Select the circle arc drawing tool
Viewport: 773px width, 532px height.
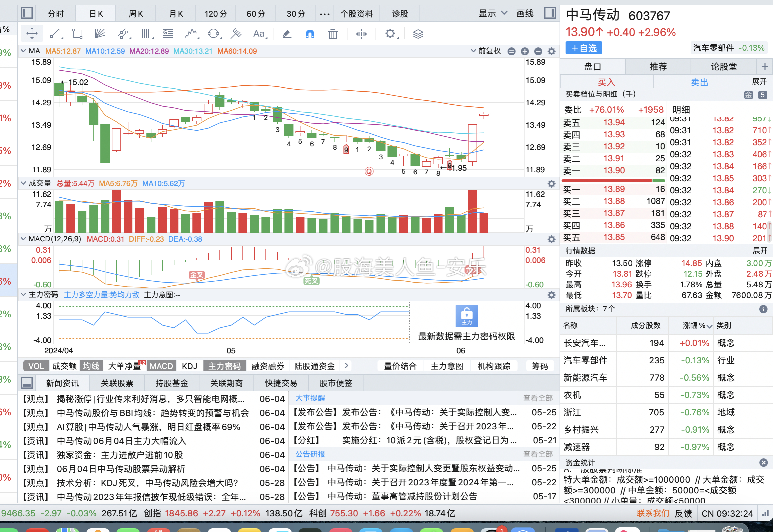(x=214, y=34)
